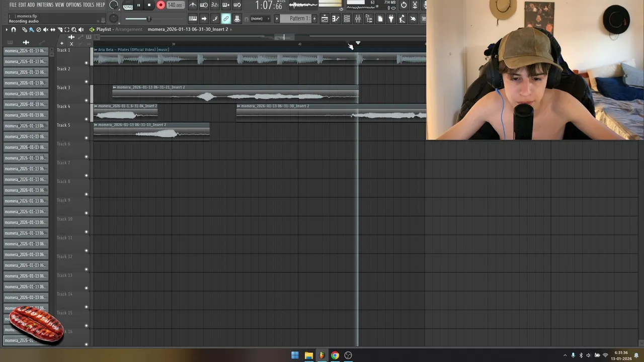Click the master volume knob
This screenshot has height=362, width=644.
click(x=114, y=5)
